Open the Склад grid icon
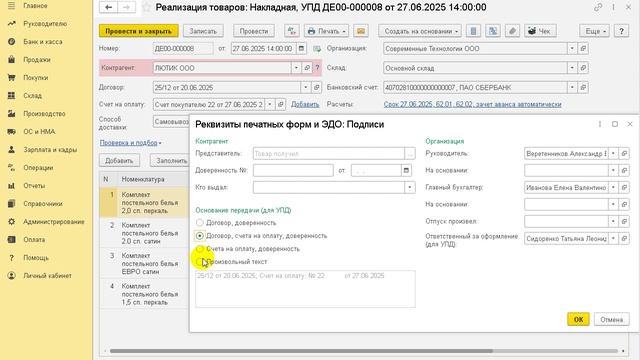 point(11,96)
